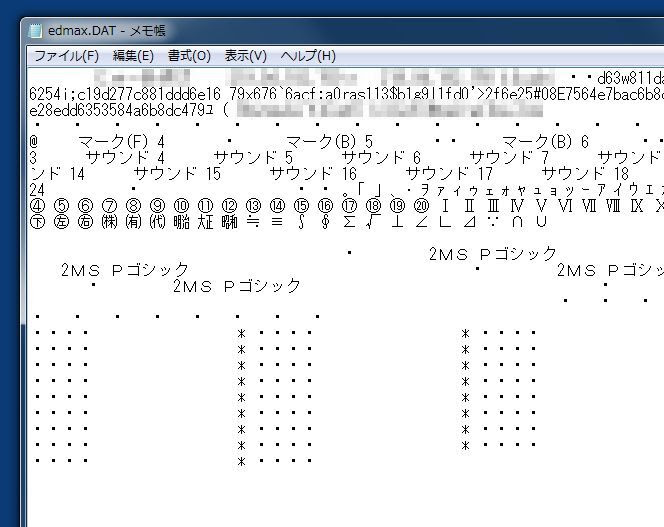This screenshot has width=664, height=527.
Task: Click the text サウンド 7
Action: (x=509, y=158)
